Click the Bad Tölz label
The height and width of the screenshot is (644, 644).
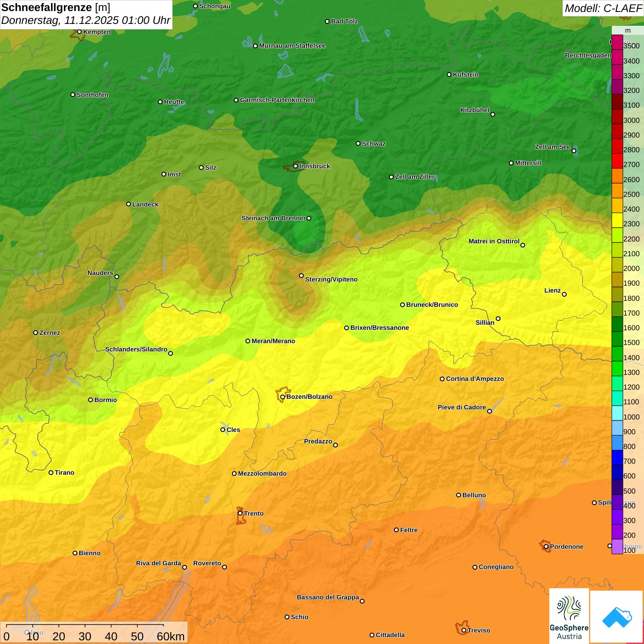coord(345,21)
